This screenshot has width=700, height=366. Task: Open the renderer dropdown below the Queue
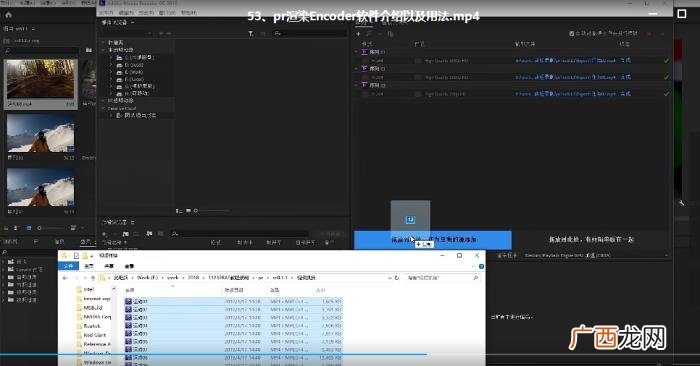[x=595, y=255]
